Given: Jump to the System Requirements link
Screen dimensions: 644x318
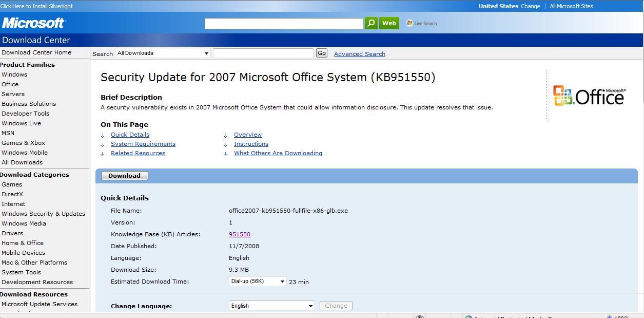Looking at the screenshot, I should pyautogui.click(x=143, y=144).
